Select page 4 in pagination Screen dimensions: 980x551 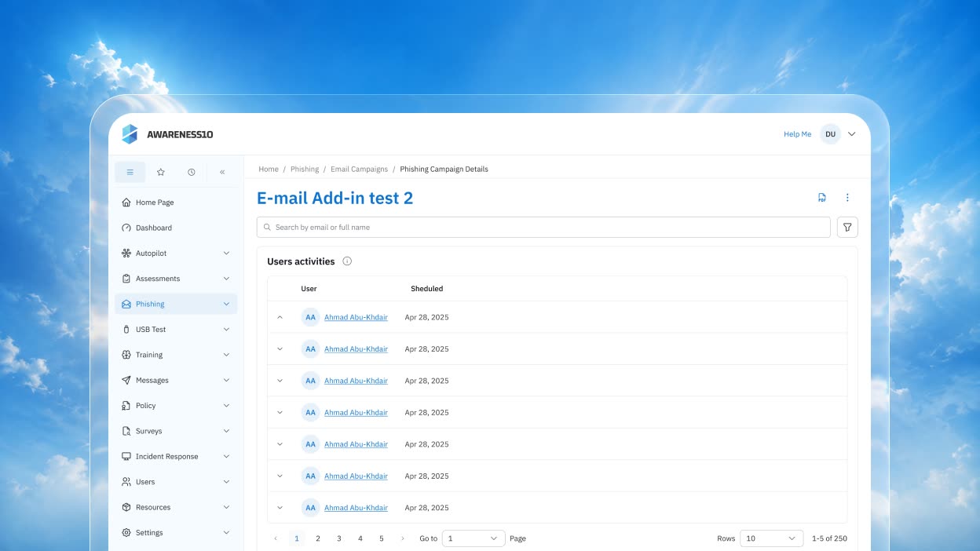(x=360, y=538)
